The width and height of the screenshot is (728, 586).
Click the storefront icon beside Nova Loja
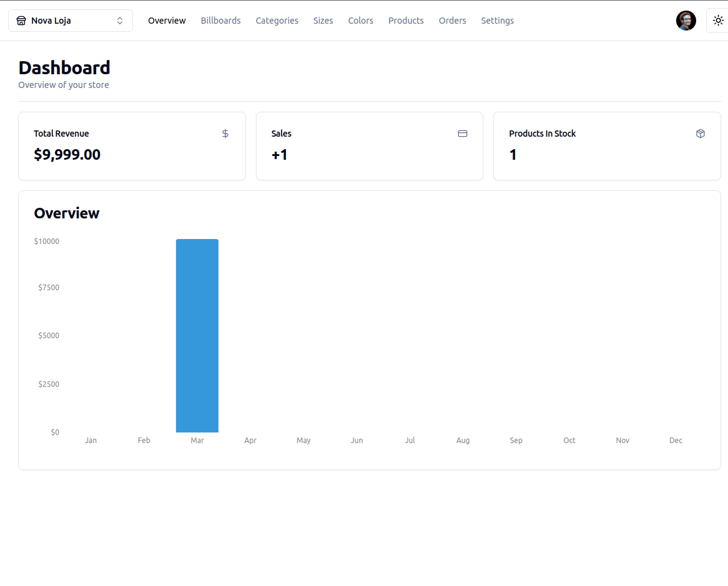click(21, 21)
